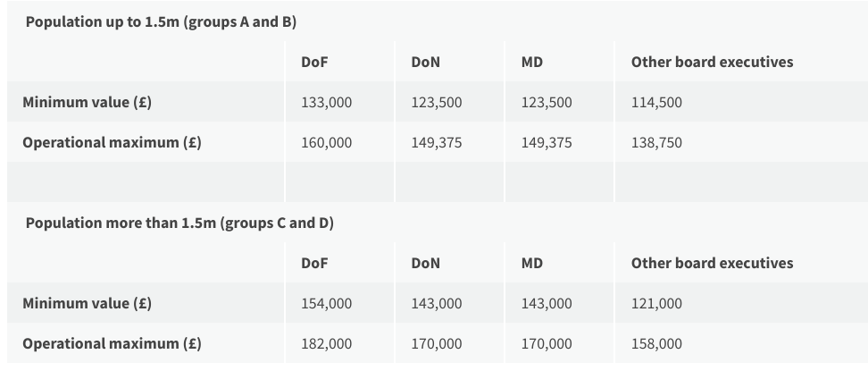Select the 160,000 DoF operational maximum cell
Image resolution: width=868 pixels, height=371 pixels.
click(327, 143)
